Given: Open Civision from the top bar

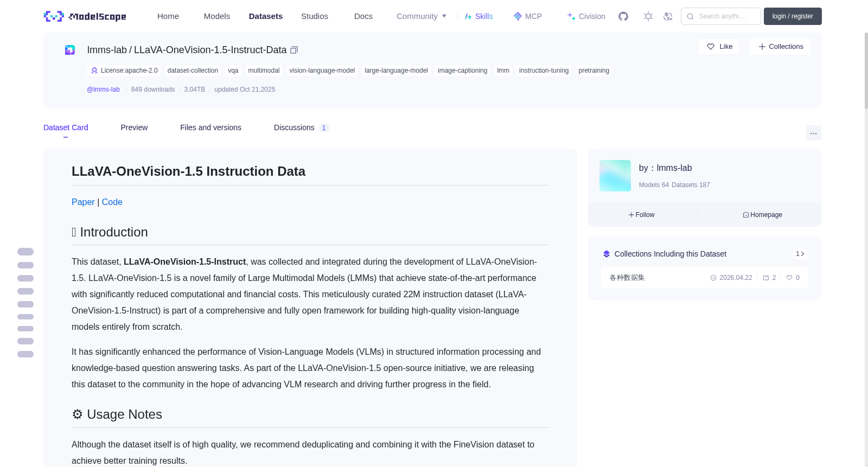Looking at the screenshot, I should pos(586,16).
